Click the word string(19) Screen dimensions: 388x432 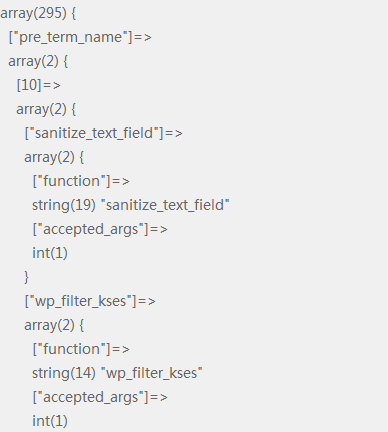(64, 205)
